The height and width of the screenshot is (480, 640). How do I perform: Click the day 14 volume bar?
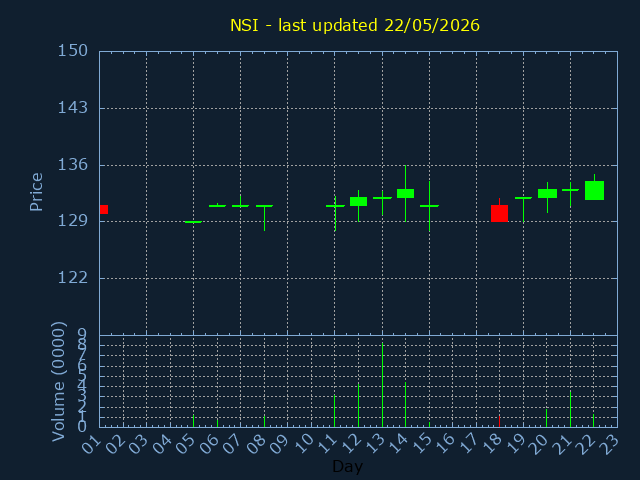pyautogui.click(x=405, y=404)
